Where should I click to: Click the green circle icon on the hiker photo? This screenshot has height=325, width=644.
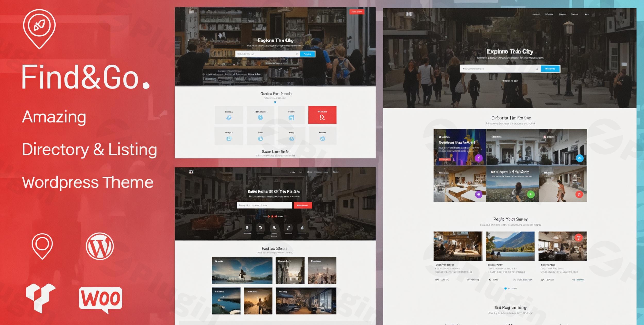click(x=531, y=194)
